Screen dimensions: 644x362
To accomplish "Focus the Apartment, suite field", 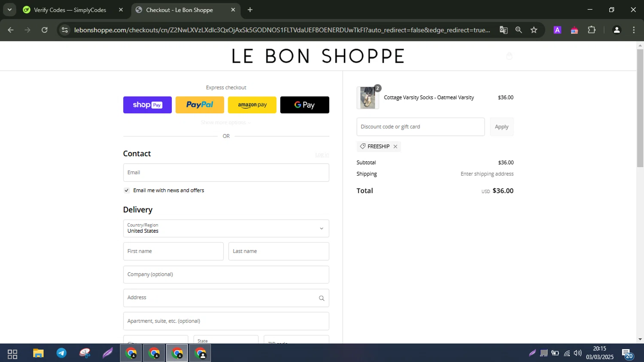I will pyautogui.click(x=226, y=321).
